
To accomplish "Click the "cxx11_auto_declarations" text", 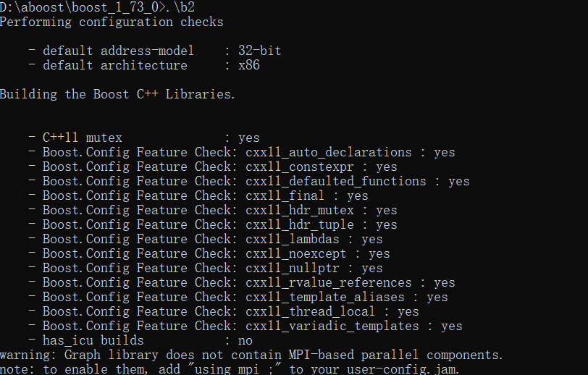I will pyautogui.click(x=329, y=152).
